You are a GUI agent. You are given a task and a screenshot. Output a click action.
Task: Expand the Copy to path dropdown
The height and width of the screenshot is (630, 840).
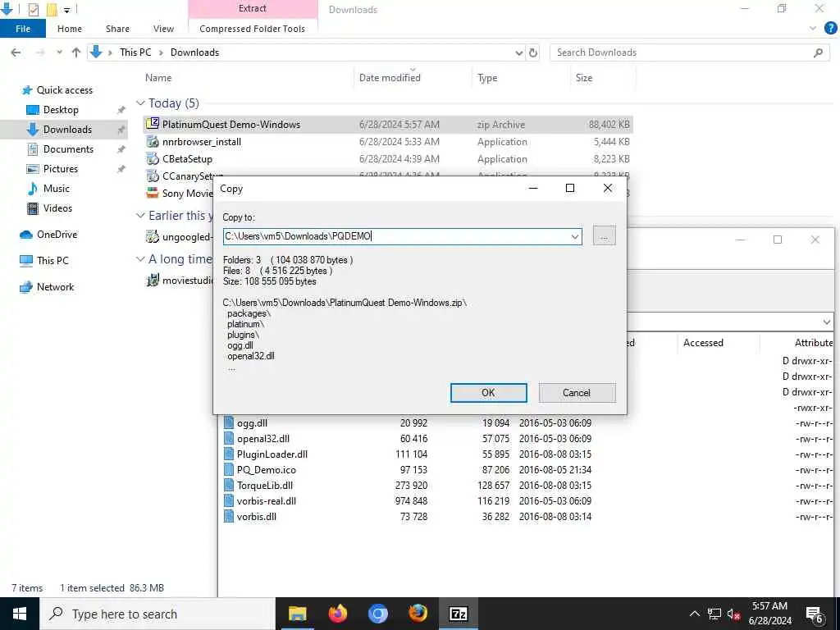pyautogui.click(x=575, y=236)
